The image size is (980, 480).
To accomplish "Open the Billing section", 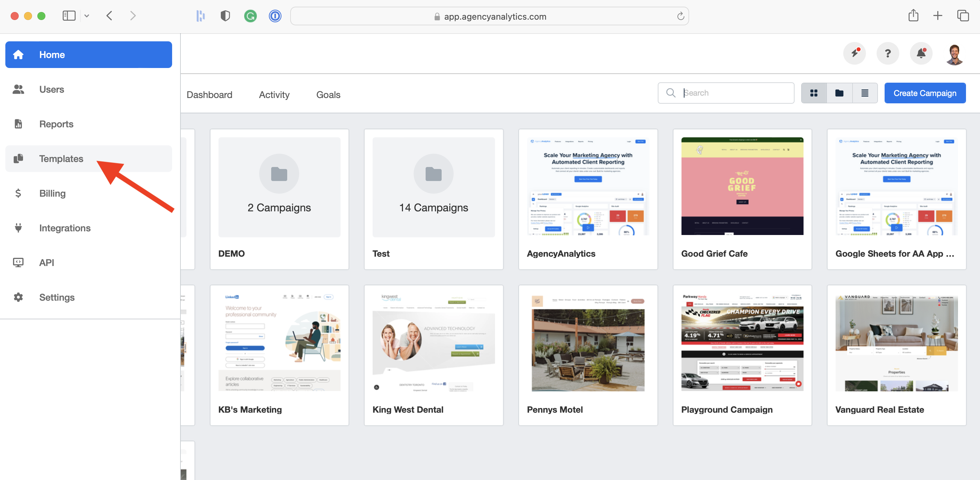I will tap(52, 193).
